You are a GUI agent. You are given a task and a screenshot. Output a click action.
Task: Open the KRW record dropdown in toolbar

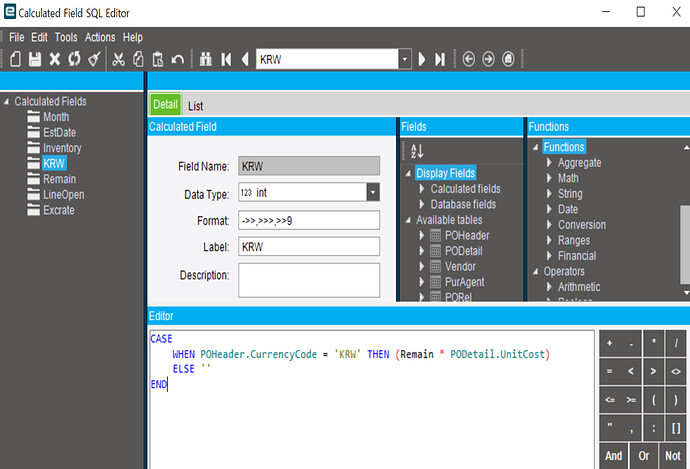pyautogui.click(x=405, y=59)
